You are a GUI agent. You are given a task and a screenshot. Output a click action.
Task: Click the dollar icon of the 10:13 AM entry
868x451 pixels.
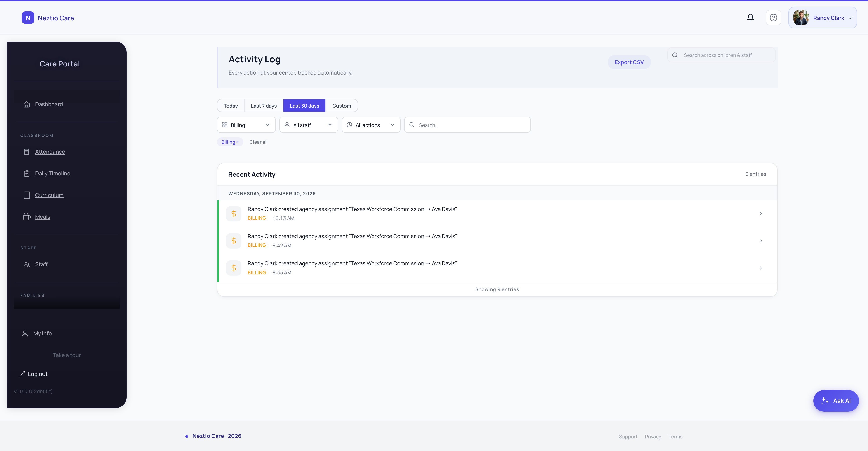tap(234, 214)
